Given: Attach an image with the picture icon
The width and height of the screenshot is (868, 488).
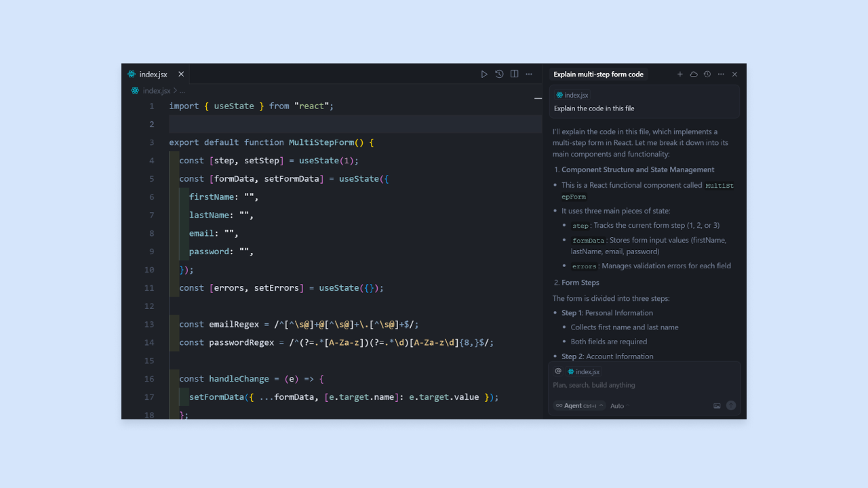Looking at the screenshot, I should pos(717,406).
